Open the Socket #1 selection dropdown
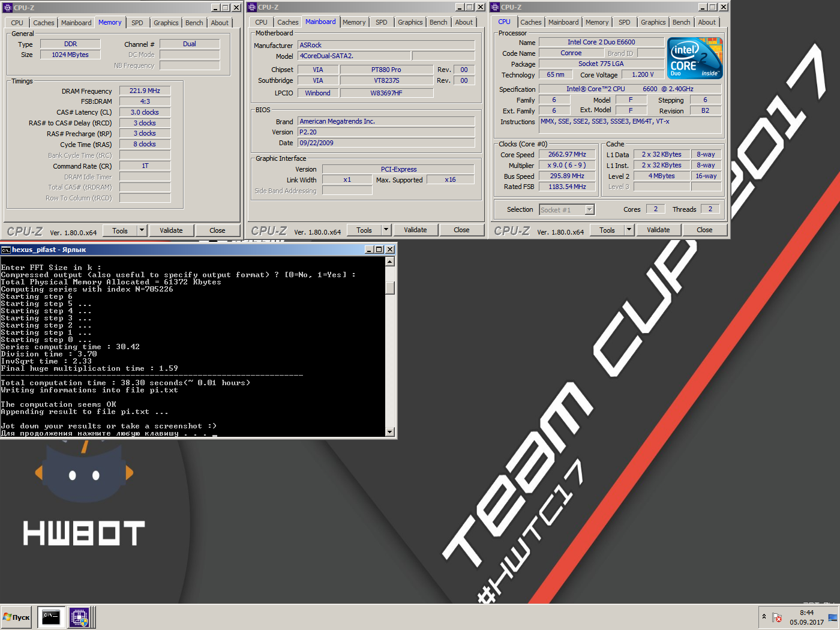The image size is (840, 630). tap(590, 209)
